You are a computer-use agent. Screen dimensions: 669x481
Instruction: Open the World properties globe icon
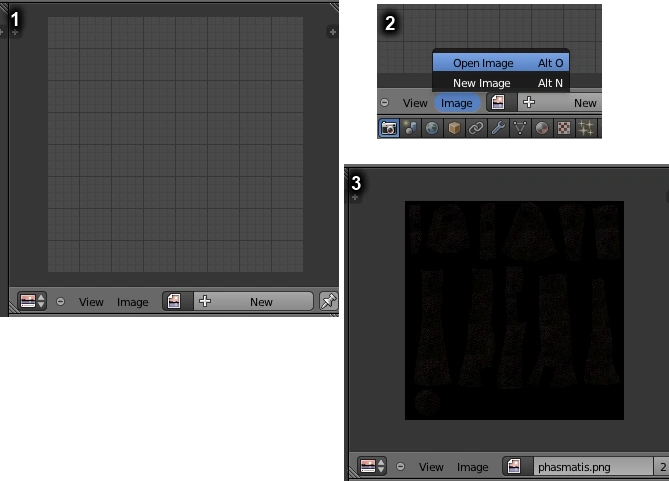[x=432, y=128]
